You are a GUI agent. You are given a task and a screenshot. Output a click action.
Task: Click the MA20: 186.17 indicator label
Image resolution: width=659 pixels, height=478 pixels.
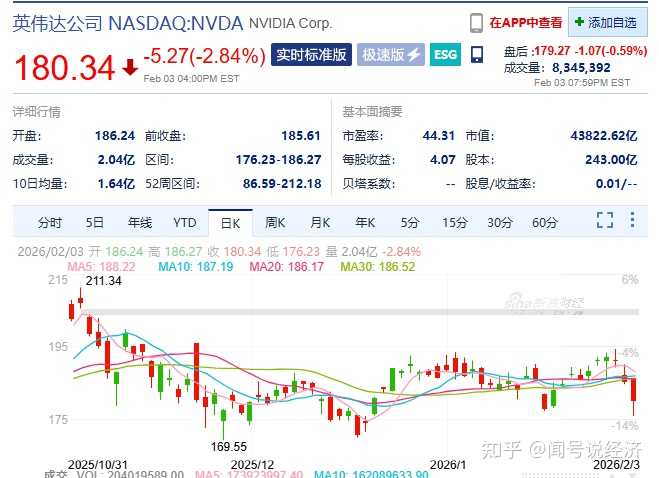287,267
